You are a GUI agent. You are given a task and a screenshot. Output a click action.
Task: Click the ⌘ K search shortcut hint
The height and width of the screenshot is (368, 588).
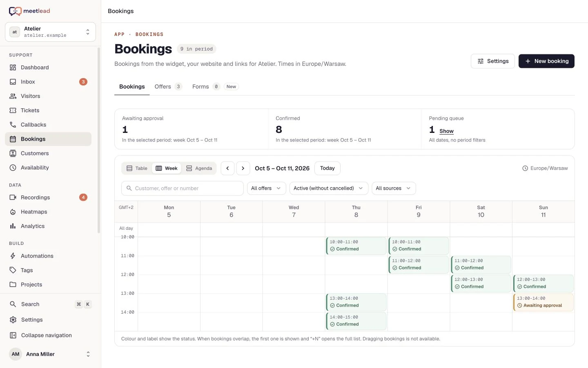click(83, 304)
